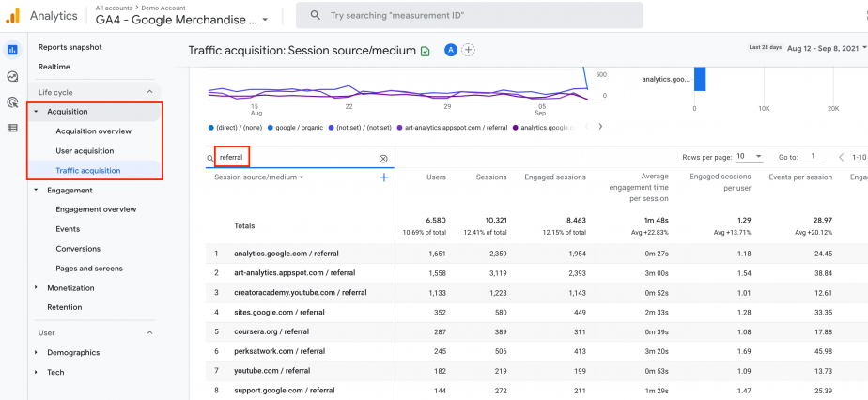Open the Rows per page dropdown
868x400 pixels.
pyautogui.click(x=750, y=157)
